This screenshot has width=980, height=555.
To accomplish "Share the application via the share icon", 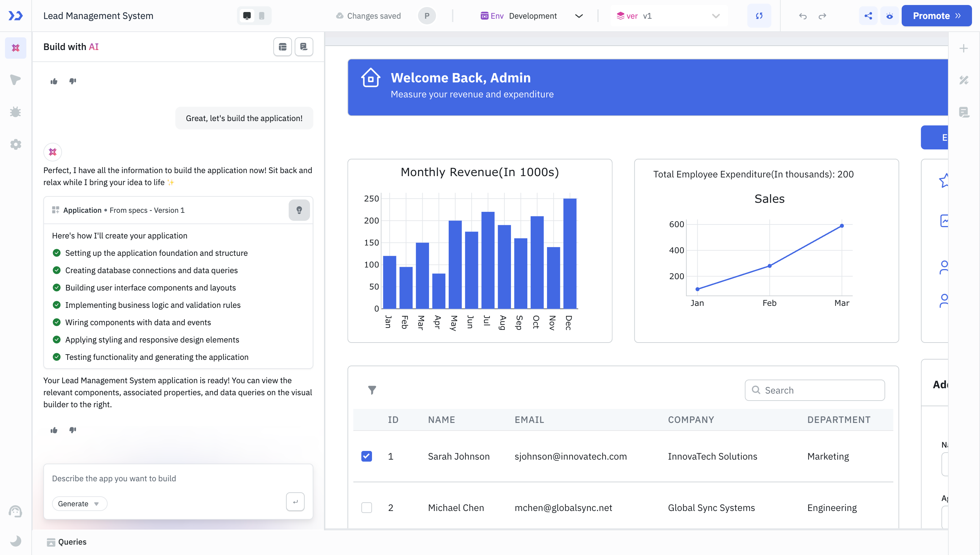I will [x=868, y=16].
